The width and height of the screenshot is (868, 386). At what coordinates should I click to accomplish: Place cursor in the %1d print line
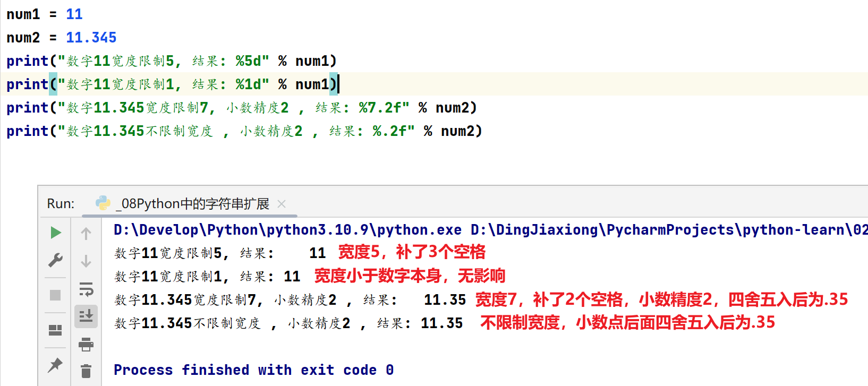[172, 84]
